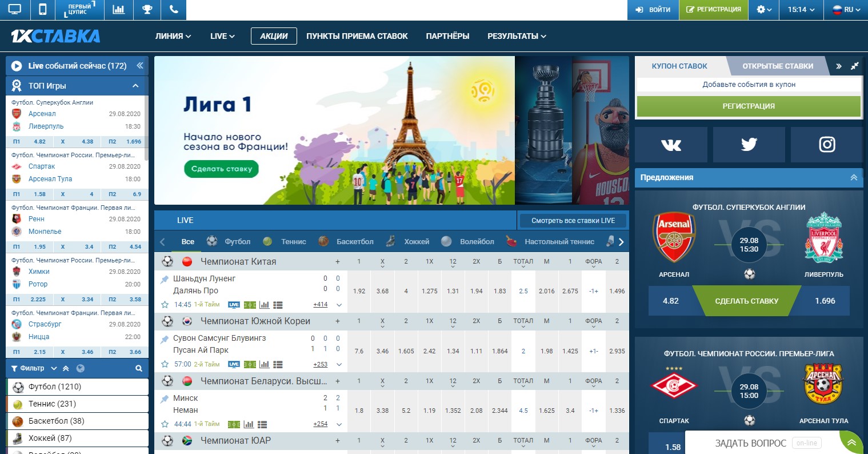Select the Баскетбол tab in LIVE section
The image size is (868, 454).
point(346,242)
